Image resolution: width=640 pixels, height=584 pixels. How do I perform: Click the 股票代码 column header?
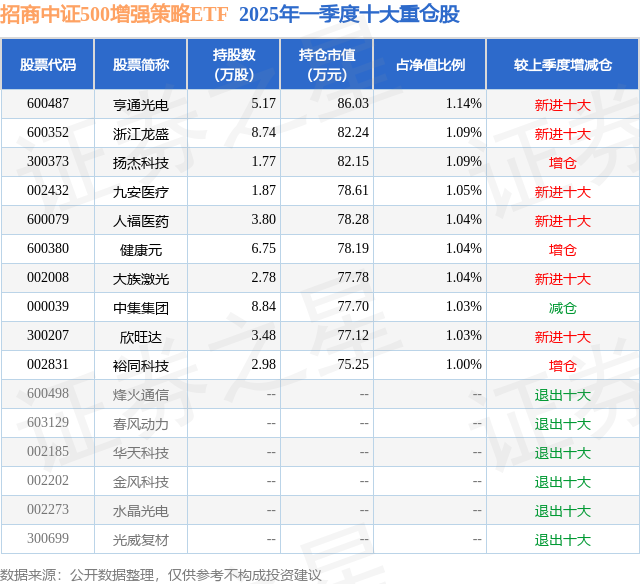click(48, 64)
